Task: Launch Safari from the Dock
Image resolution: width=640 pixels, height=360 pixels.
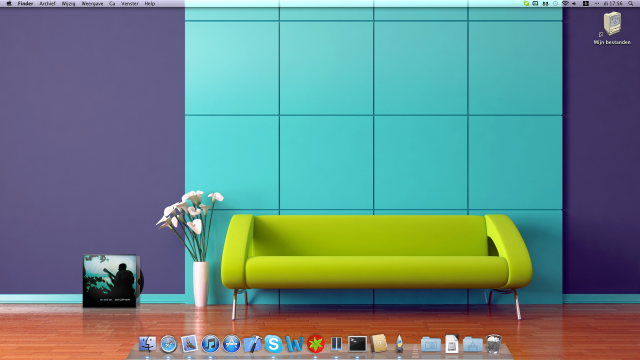Action: pyautogui.click(x=169, y=344)
